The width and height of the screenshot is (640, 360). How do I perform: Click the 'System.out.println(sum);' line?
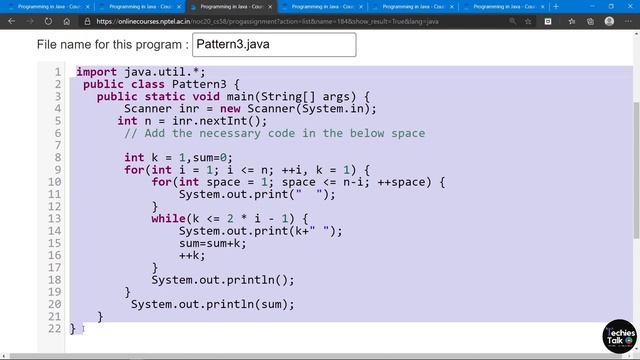click(x=213, y=304)
